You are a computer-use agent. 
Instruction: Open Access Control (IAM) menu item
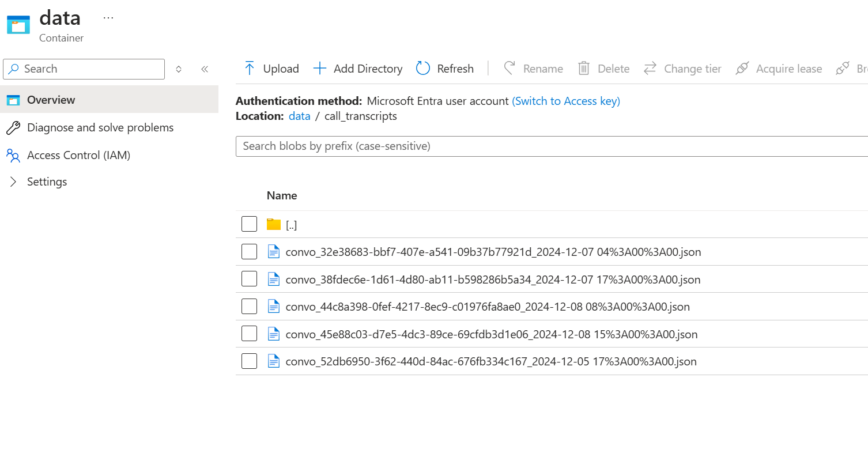click(78, 155)
